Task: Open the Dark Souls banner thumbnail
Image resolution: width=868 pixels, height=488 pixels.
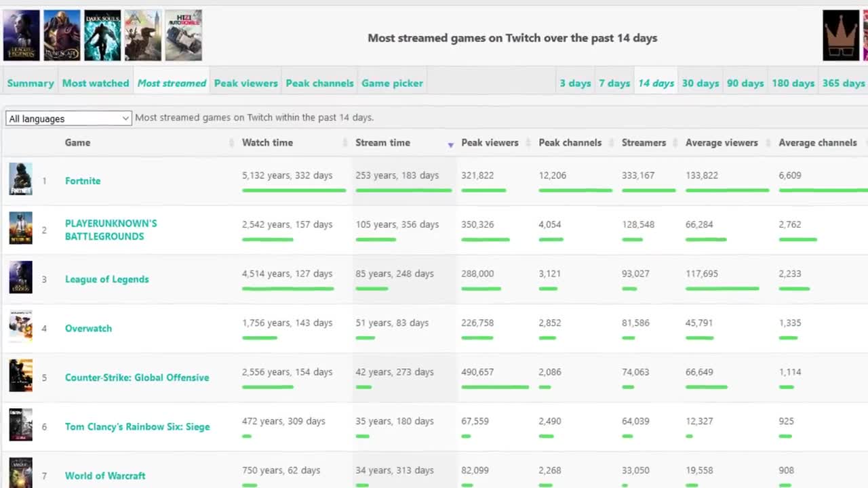Action: pos(102,35)
